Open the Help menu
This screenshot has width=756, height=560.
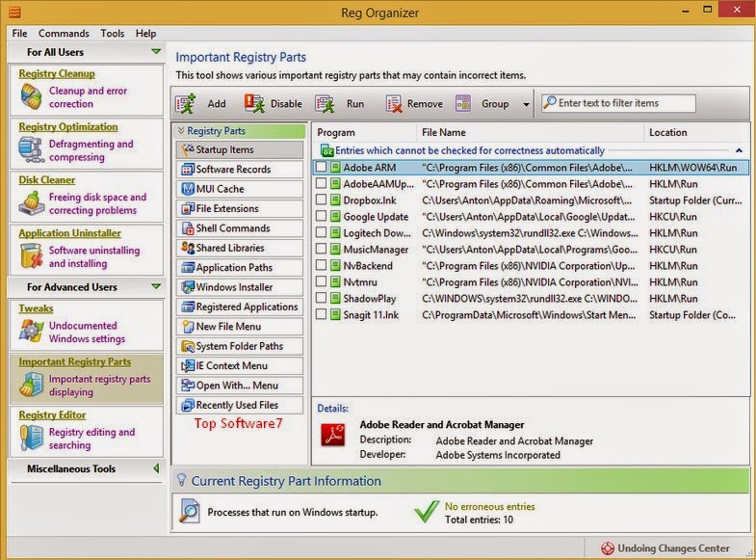[x=145, y=34]
